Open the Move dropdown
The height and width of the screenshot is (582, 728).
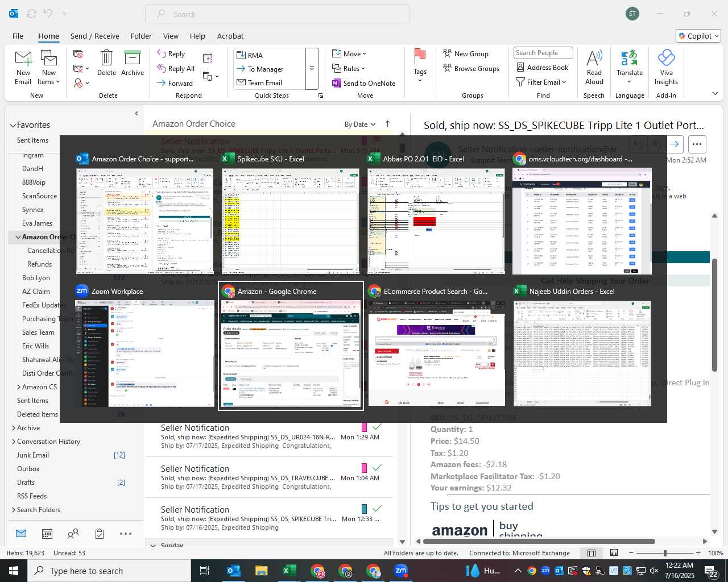tap(350, 53)
